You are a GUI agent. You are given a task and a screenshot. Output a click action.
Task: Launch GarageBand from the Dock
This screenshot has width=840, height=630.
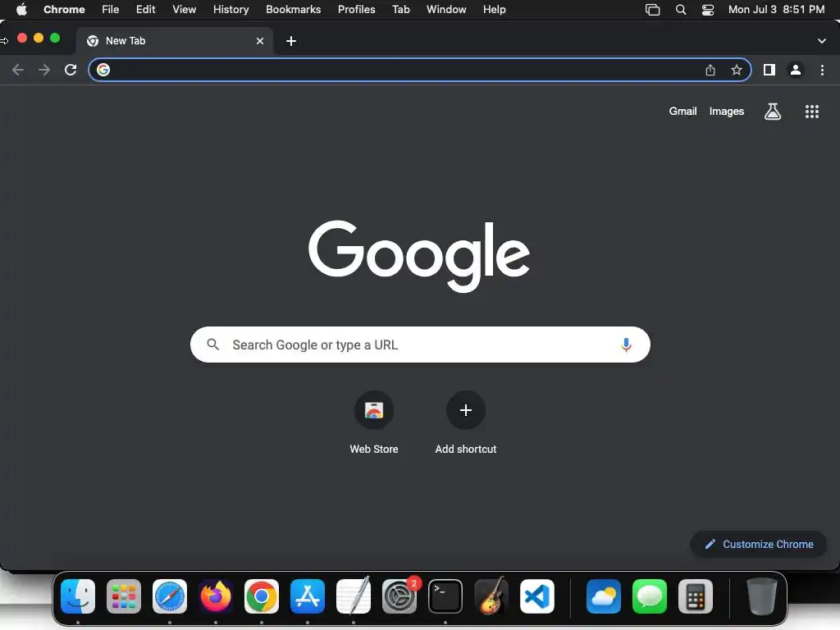pyautogui.click(x=491, y=596)
